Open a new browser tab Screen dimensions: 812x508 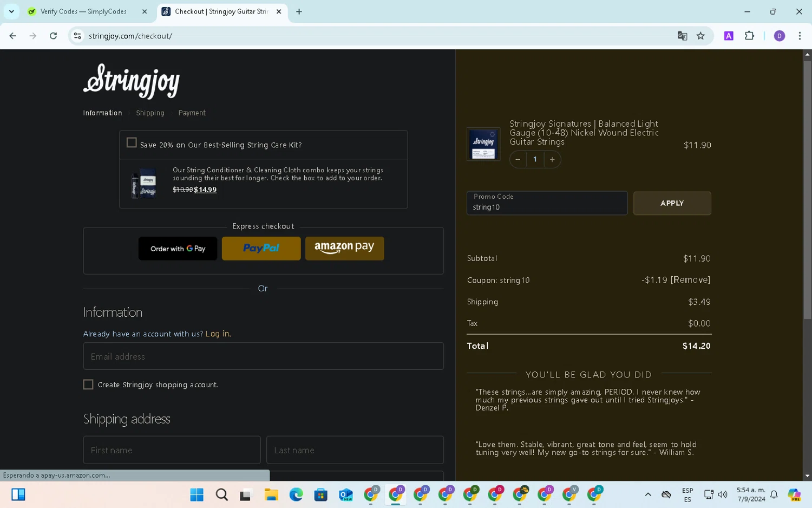pos(299,11)
